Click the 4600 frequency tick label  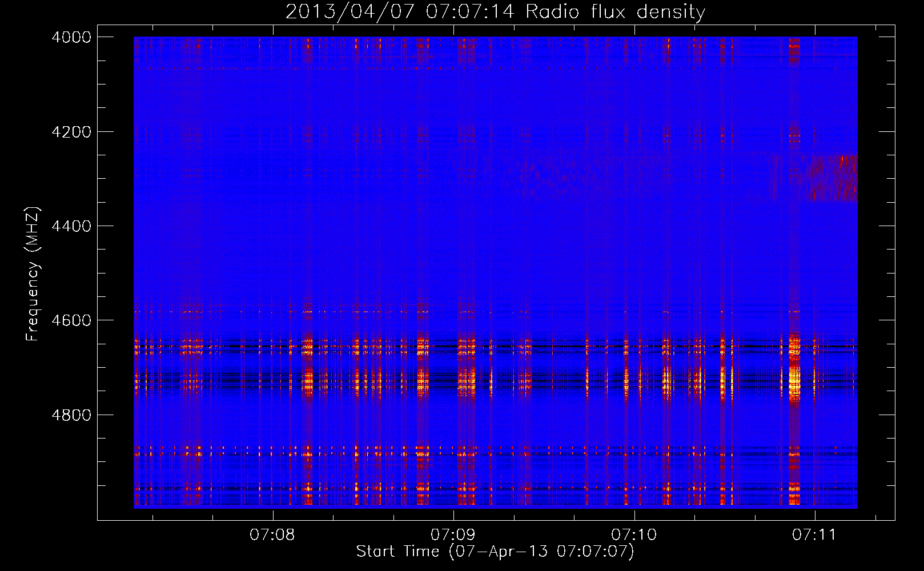coord(71,320)
